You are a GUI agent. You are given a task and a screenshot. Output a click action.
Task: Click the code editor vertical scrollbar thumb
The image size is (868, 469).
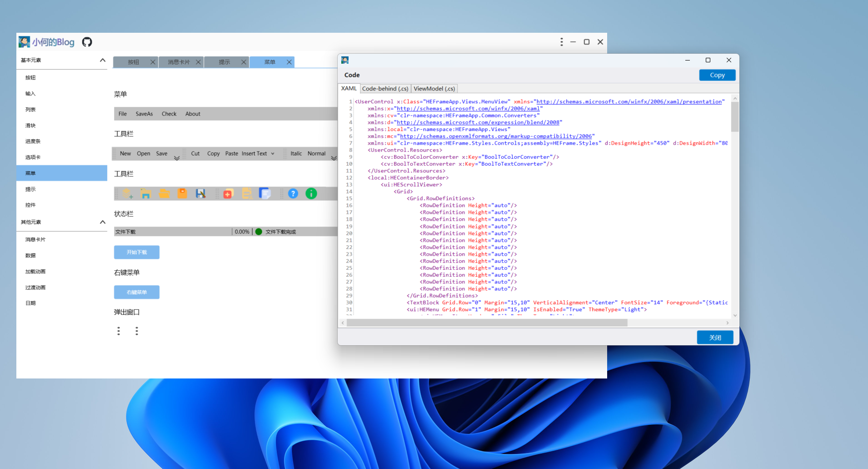click(x=735, y=117)
